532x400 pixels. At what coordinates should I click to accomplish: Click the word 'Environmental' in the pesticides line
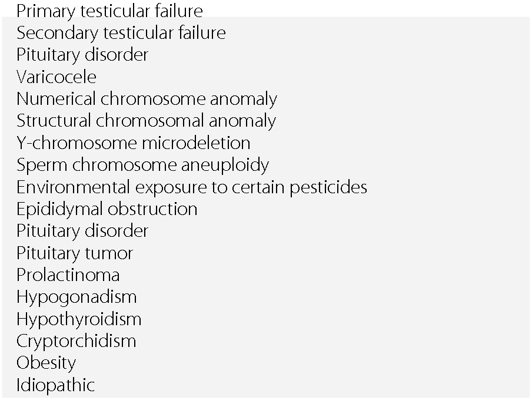(x=74, y=187)
